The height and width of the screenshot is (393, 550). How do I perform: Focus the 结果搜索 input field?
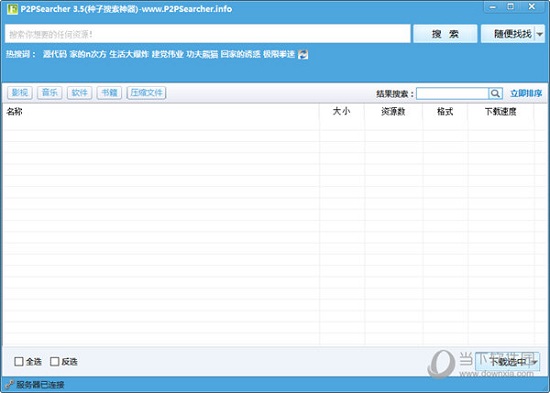point(452,93)
